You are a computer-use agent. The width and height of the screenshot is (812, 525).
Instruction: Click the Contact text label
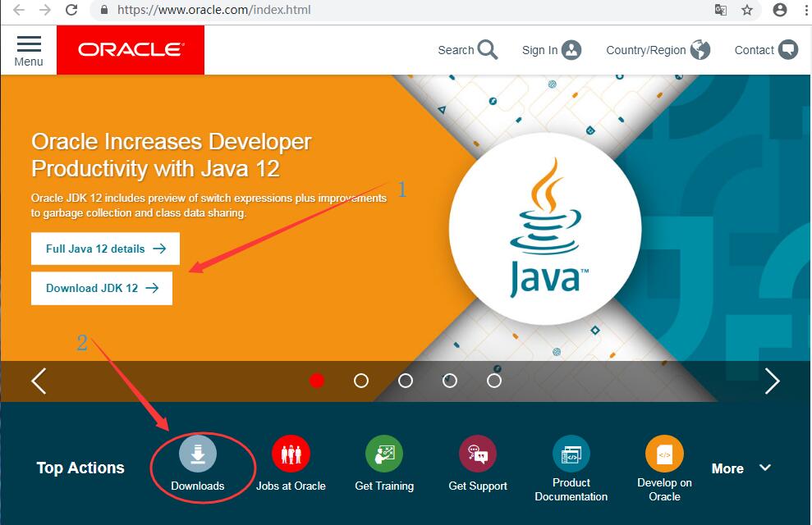tap(754, 50)
